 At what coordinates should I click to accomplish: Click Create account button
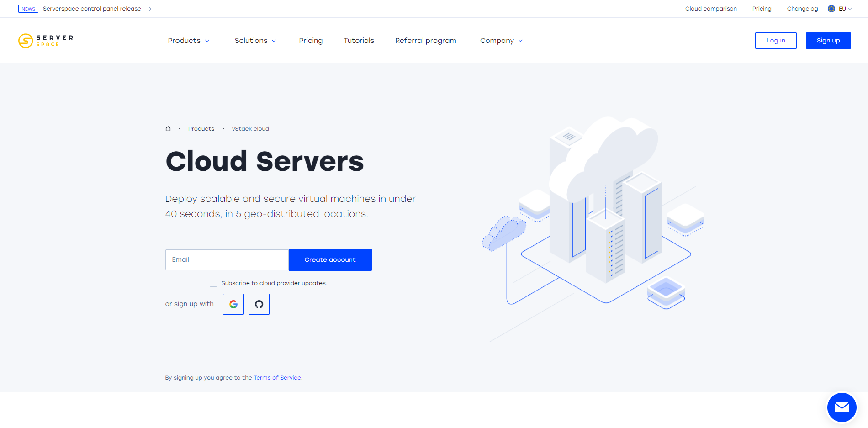pyautogui.click(x=330, y=260)
